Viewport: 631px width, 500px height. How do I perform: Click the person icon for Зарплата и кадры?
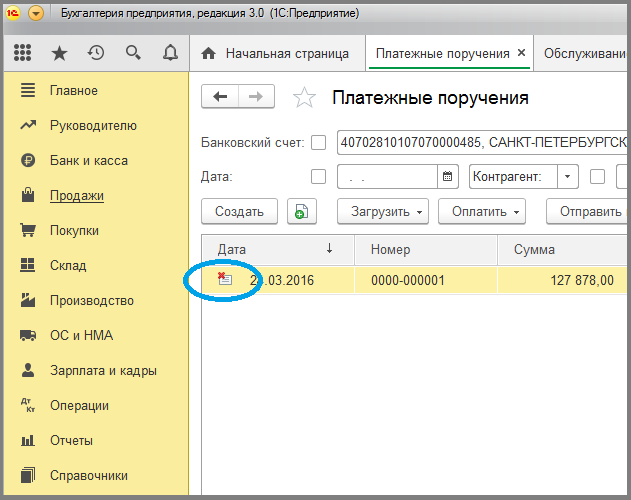pos(28,370)
